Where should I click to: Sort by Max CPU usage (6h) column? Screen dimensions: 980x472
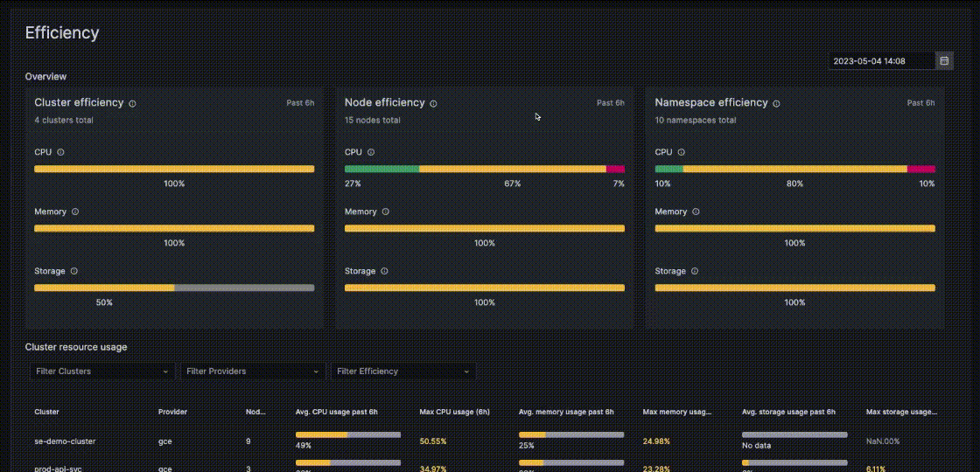pos(453,412)
